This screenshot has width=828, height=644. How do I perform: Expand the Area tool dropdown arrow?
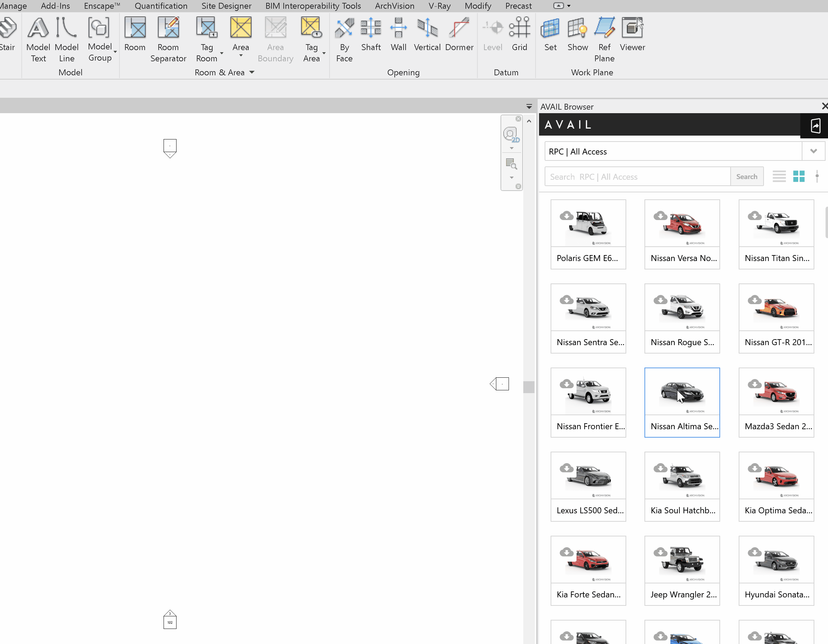(241, 56)
